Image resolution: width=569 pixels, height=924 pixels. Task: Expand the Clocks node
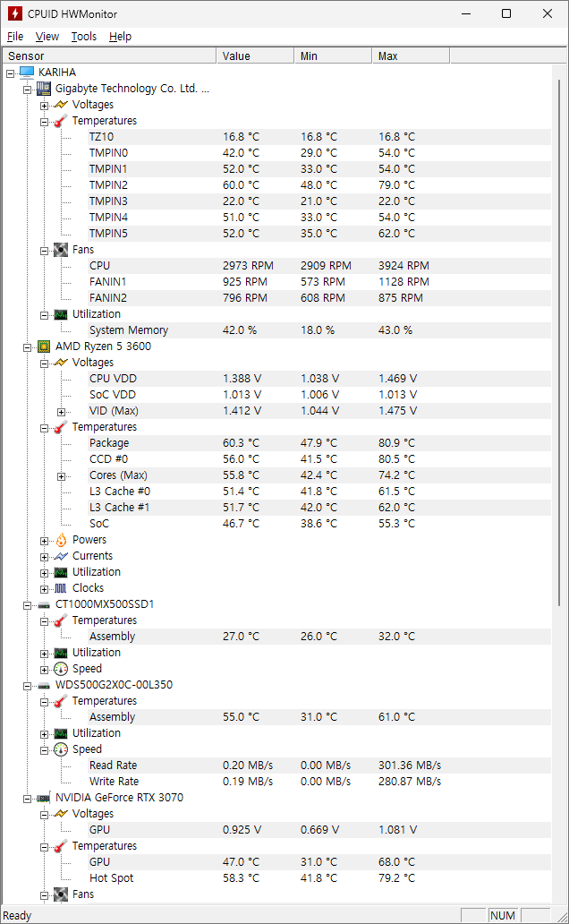click(44, 589)
